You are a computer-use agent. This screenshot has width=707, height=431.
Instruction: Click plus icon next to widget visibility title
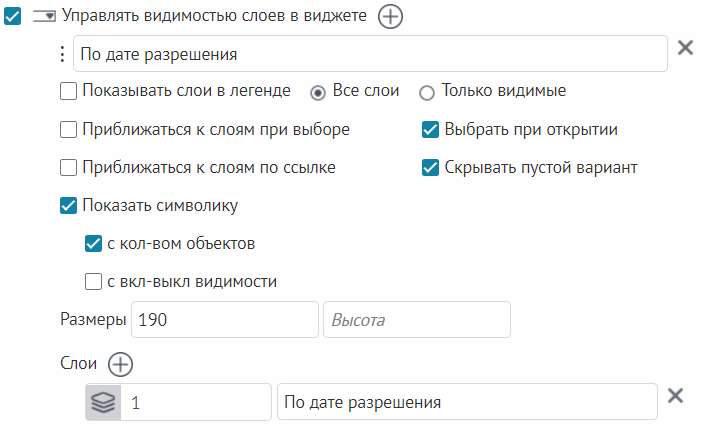(391, 16)
